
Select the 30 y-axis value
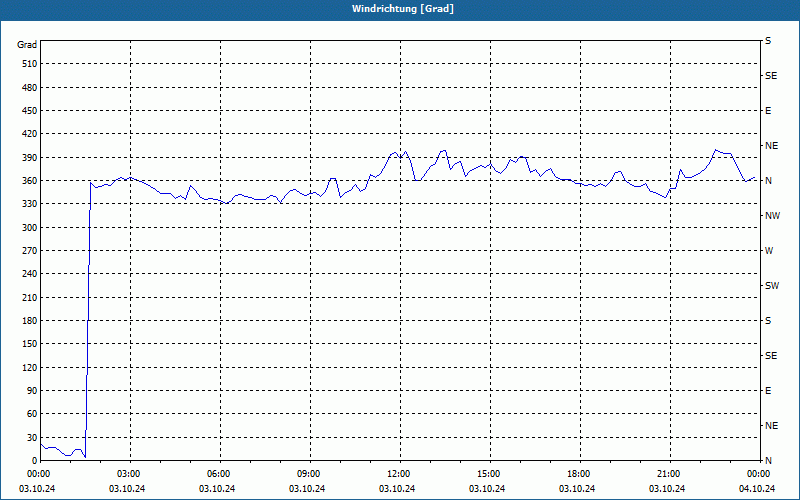(32, 437)
